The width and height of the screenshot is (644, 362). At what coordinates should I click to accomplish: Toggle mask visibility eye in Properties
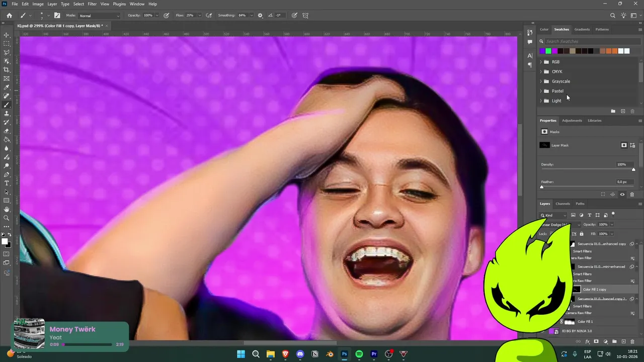tap(622, 194)
